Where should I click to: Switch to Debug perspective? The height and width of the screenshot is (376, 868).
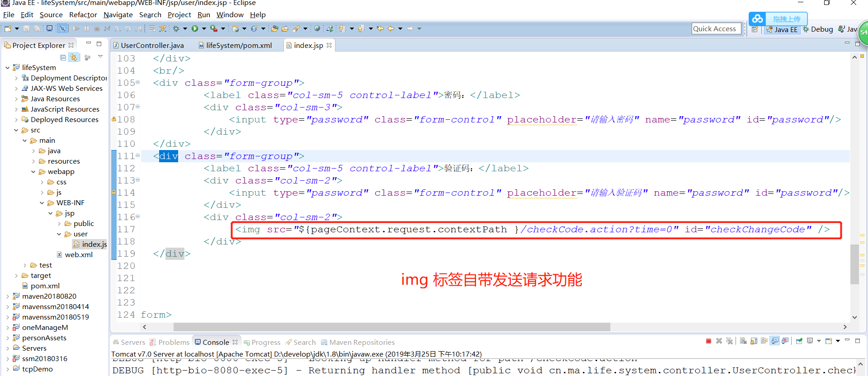click(x=818, y=29)
